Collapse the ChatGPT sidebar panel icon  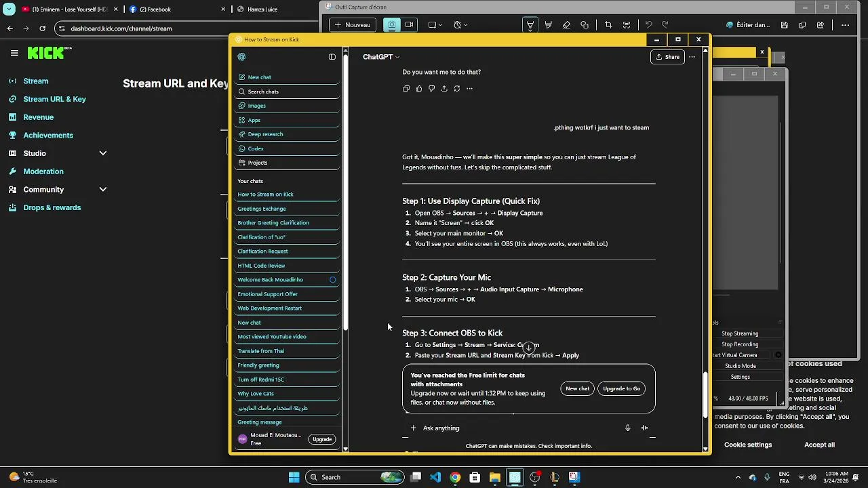click(332, 57)
